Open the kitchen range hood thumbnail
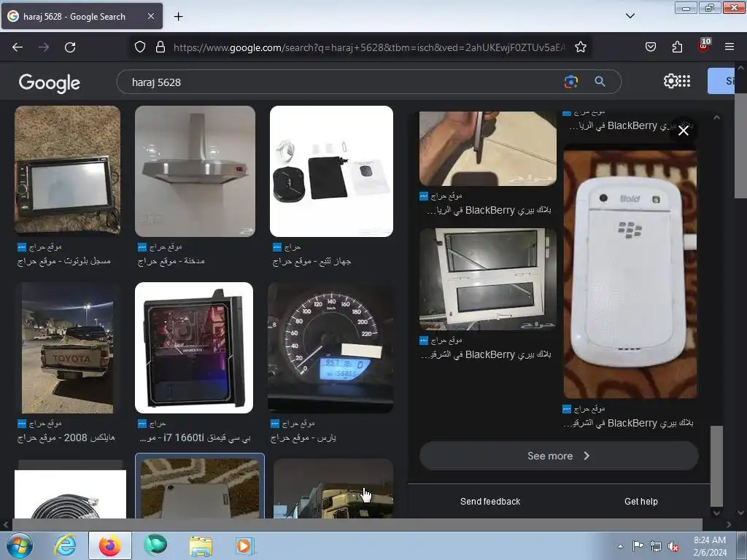This screenshot has height=560, width=747. [196, 171]
